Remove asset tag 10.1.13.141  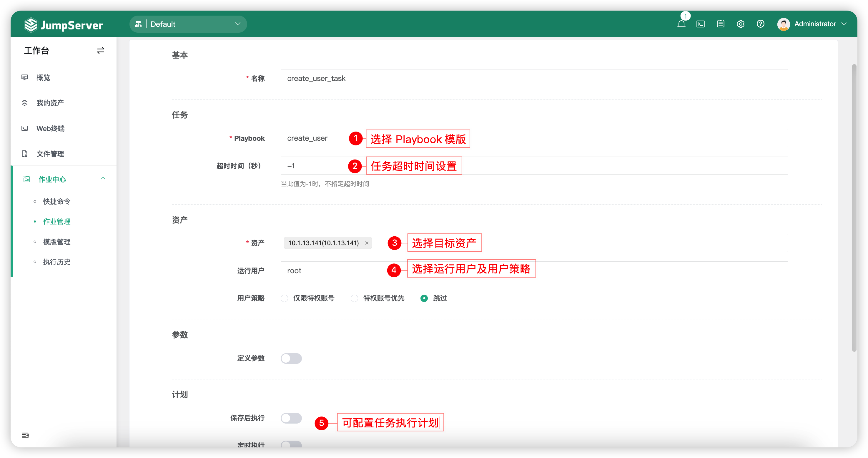[x=367, y=243]
